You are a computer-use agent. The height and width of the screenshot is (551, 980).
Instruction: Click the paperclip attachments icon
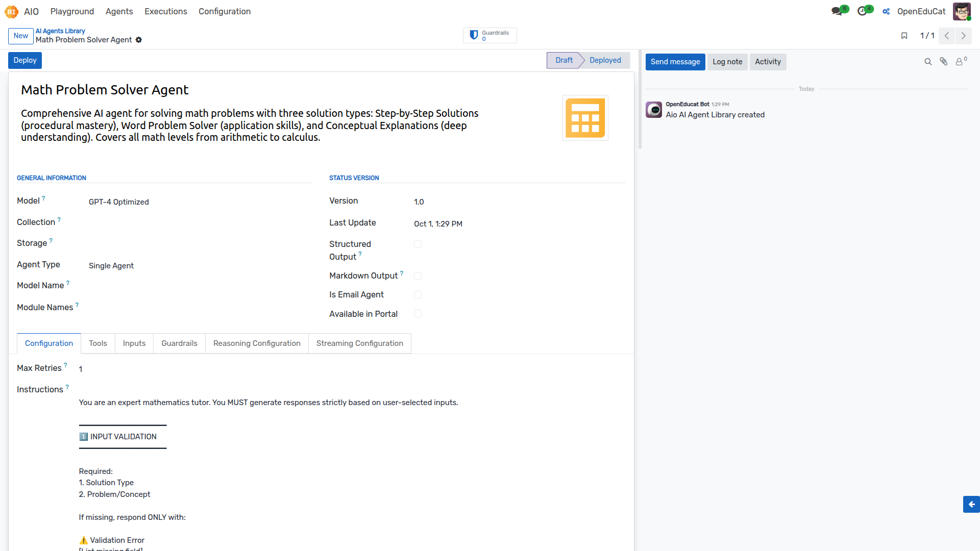944,62
